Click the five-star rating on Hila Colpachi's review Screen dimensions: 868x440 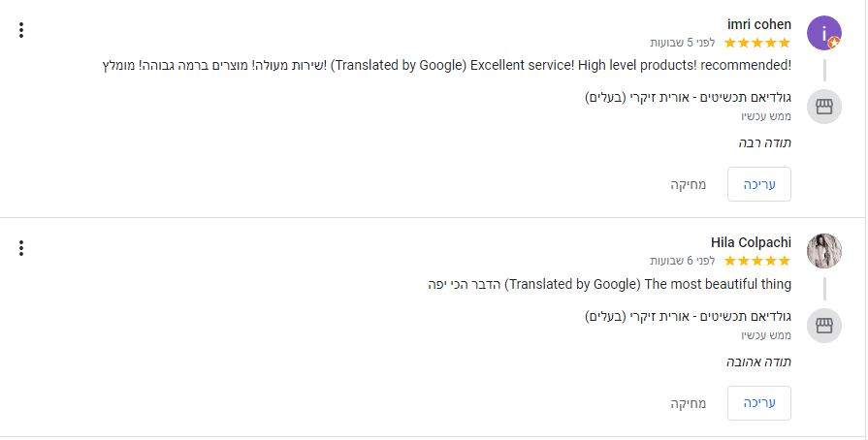(756, 261)
